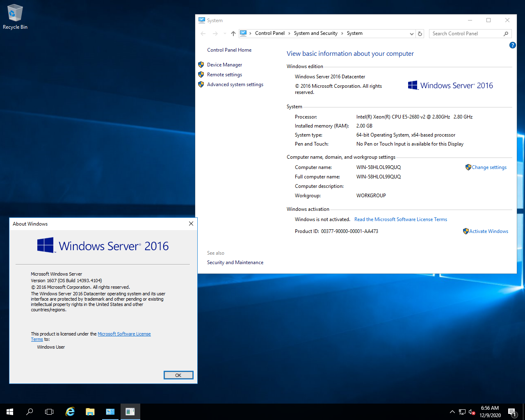The width and height of the screenshot is (525, 420).
Task: Refresh the System Control Panel page
Action: [420, 34]
